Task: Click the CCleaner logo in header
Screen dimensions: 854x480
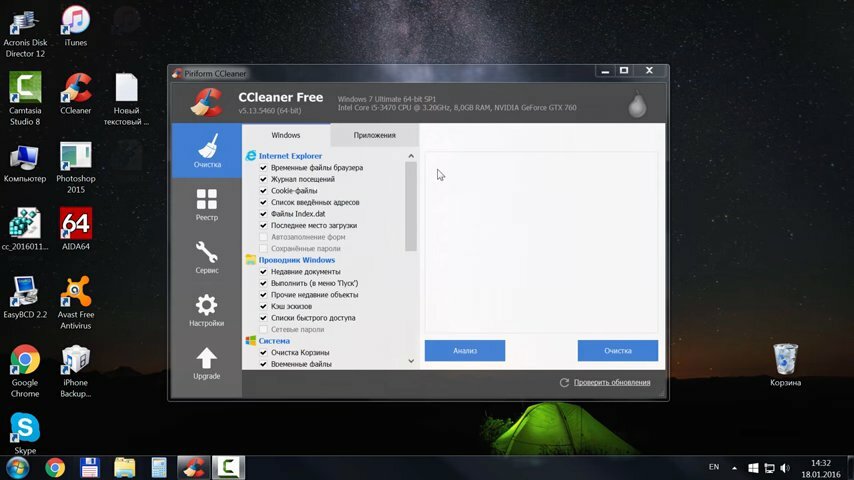Action: click(206, 102)
